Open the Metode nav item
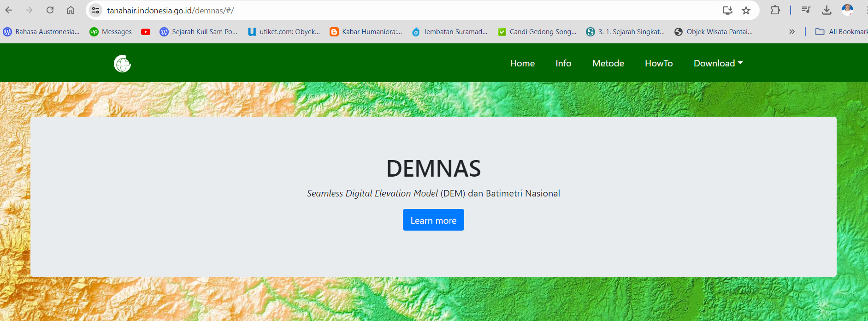 608,63
